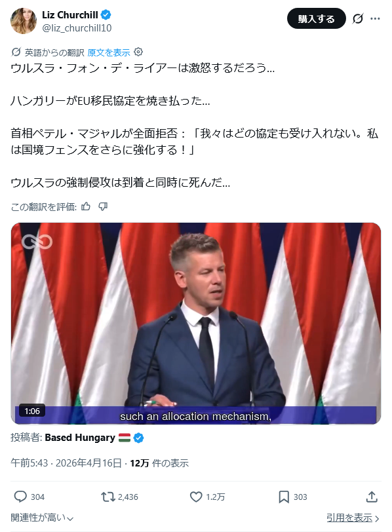
Task: Open translation settings gear icon
Action: pos(138,52)
